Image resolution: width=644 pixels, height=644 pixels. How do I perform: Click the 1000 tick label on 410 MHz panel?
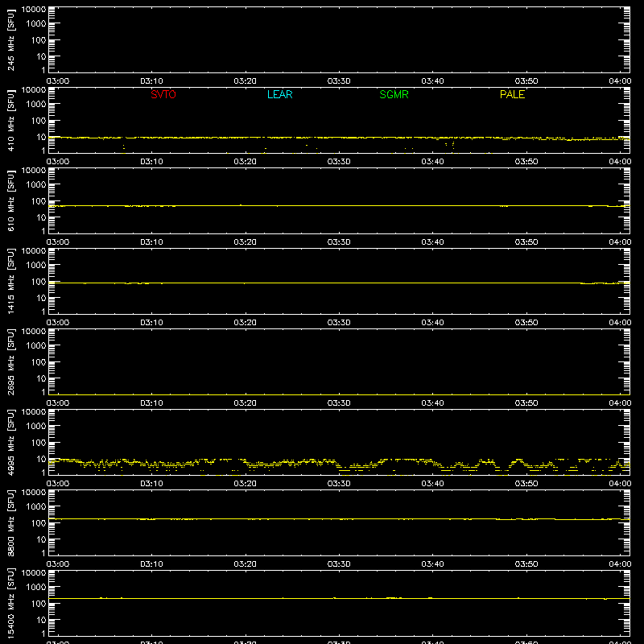[36, 105]
